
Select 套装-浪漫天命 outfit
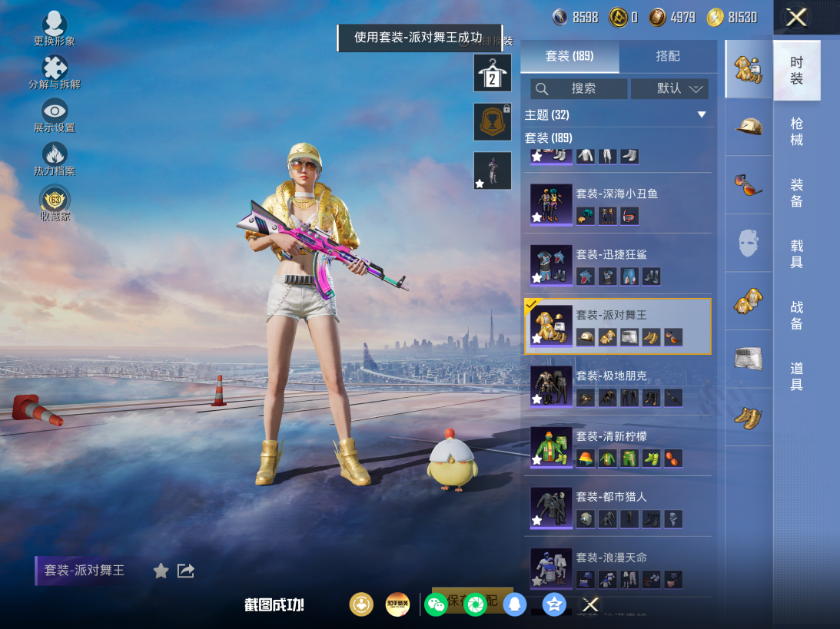[x=618, y=568]
